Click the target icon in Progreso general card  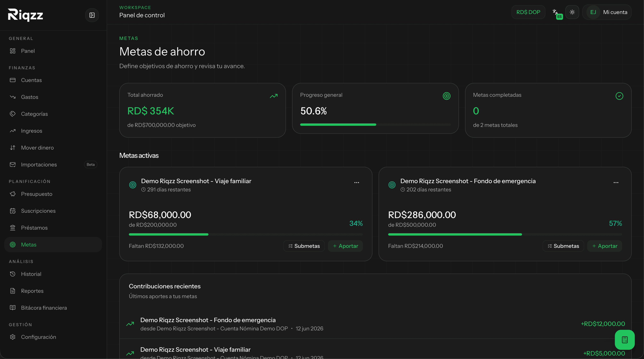tap(446, 96)
